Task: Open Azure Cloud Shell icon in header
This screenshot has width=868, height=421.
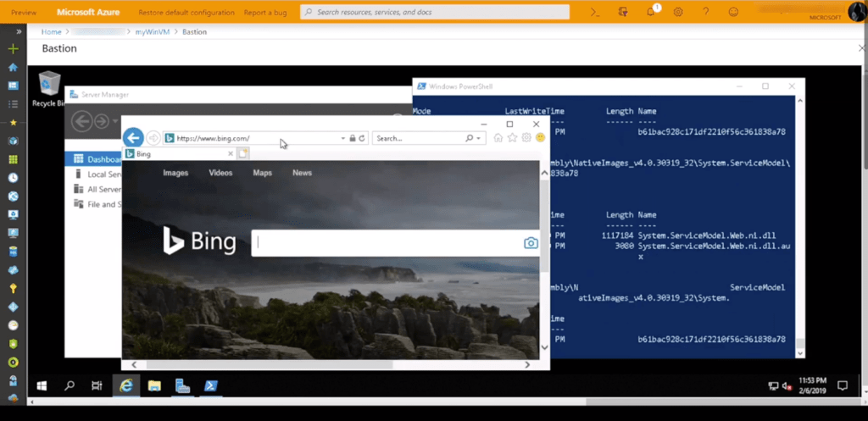Action: 595,12
